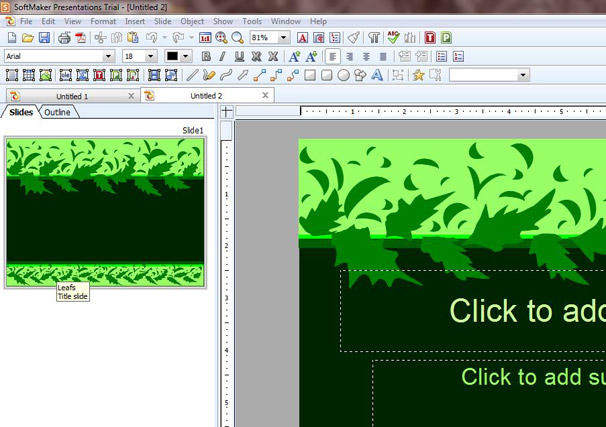Expand the Arial font name dropdown
Image resolution: width=606 pixels, height=427 pixels.
pyautogui.click(x=109, y=57)
